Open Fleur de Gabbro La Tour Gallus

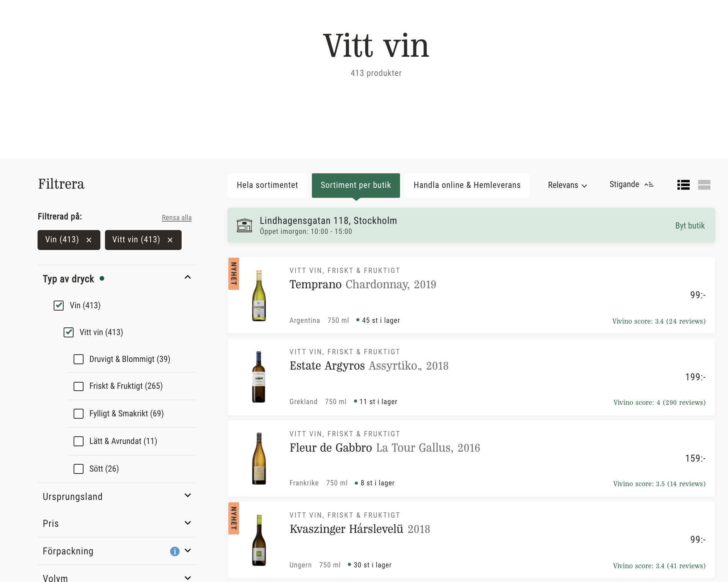pos(385,448)
